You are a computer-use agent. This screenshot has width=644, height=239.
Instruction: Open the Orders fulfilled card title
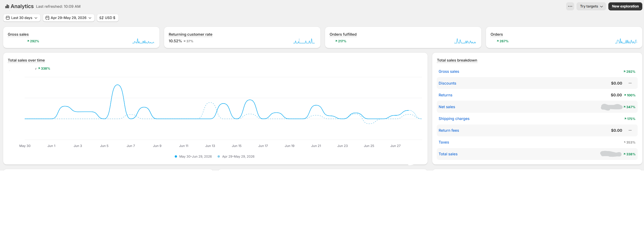coord(343,35)
